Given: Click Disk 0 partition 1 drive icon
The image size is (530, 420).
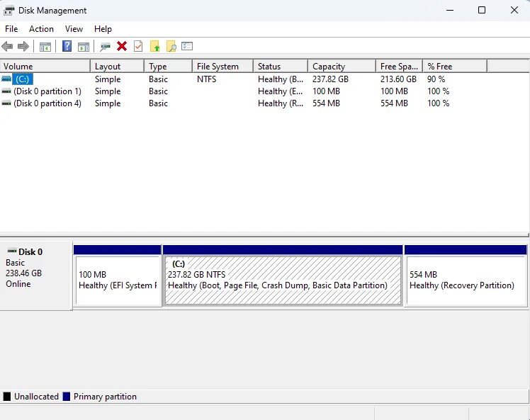Looking at the screenshot, I should pyautogui.click(x=6, y=91).
